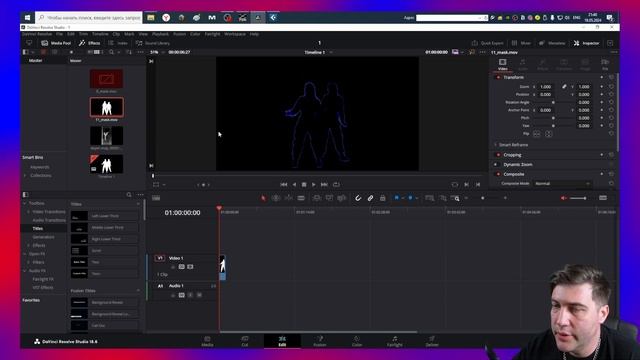Select the File tab in Inspector

click(605, 64)
